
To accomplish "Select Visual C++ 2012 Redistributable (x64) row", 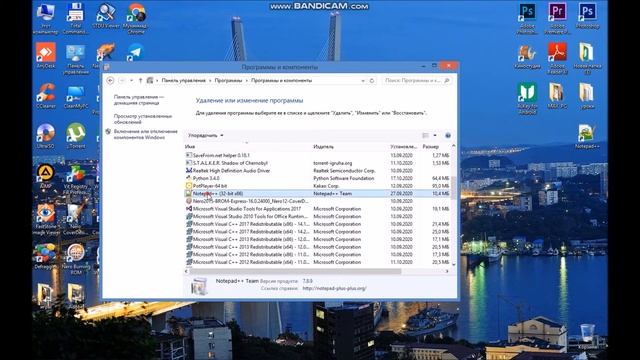I will pos(318,262).
